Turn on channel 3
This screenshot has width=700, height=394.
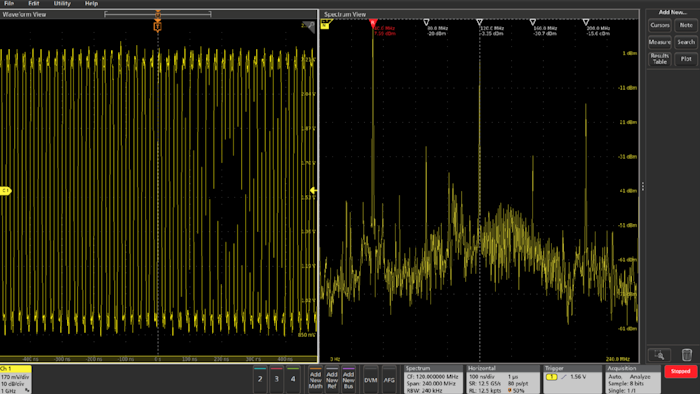(276, 379)
